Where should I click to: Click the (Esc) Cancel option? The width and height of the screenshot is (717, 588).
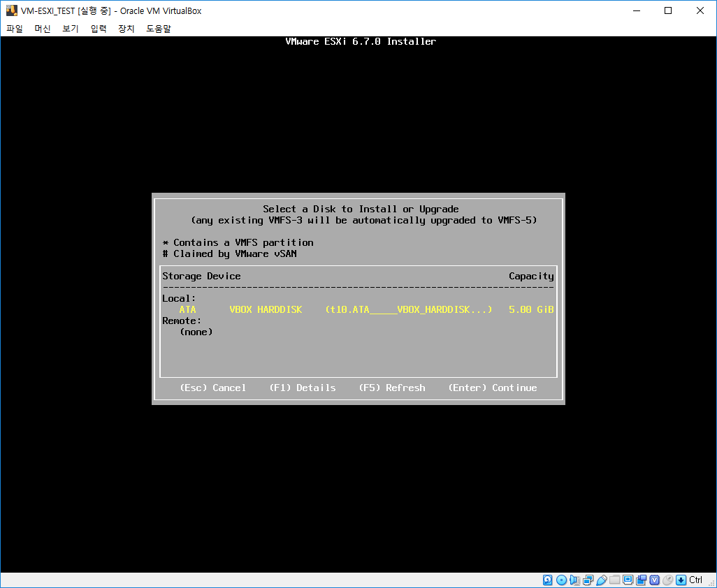(x=212, y=388)
